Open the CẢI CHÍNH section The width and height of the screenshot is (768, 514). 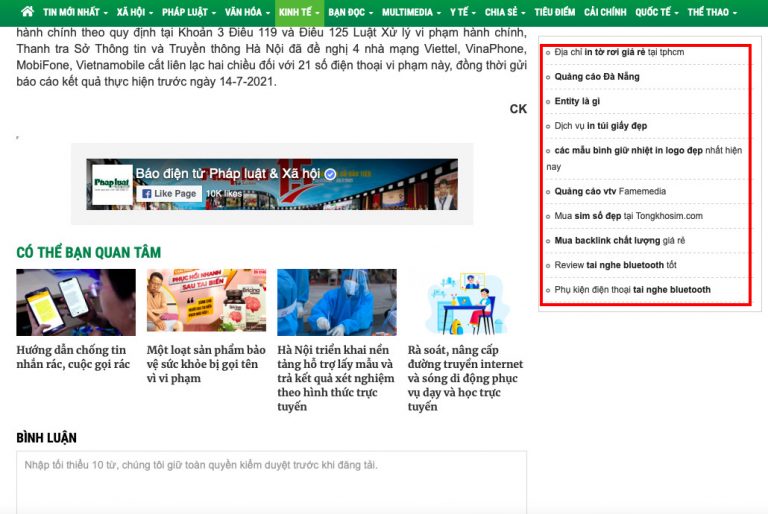coord(605,12)
